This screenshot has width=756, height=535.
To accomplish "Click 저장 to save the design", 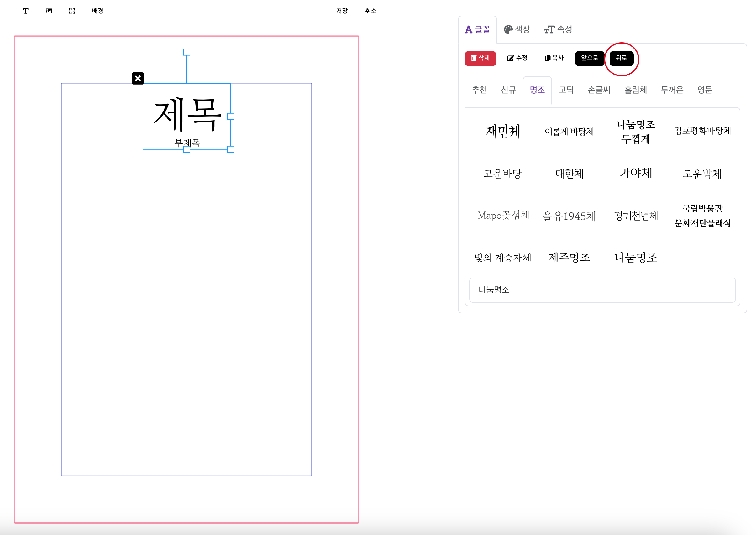I will tap(342, 11).
